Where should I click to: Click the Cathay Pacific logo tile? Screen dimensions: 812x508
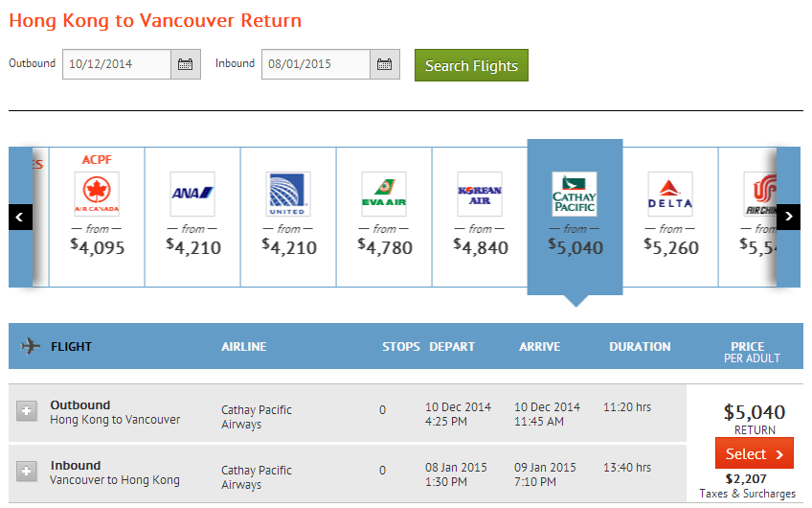(575, 194)
